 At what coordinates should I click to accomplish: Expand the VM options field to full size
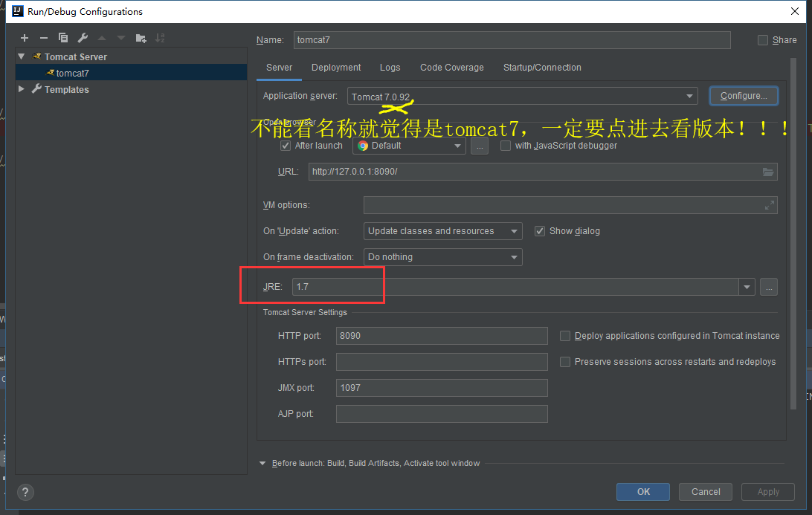pos(770,204)
